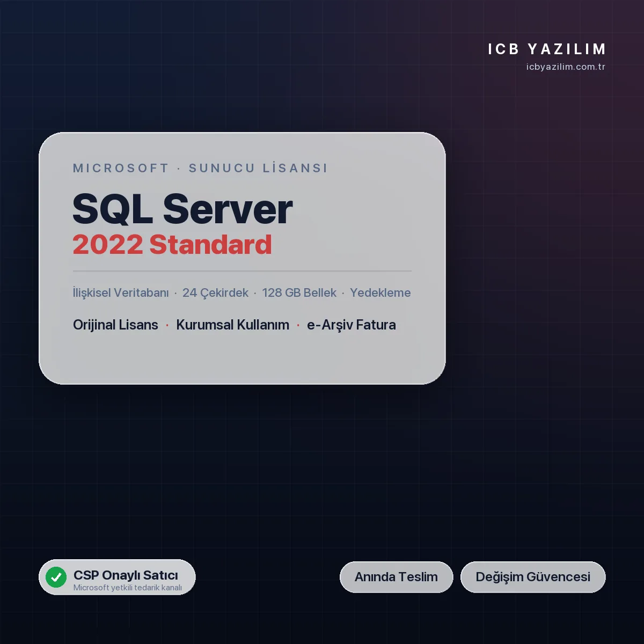The width and height of the screenshot is (644, 644).
Task: Click the Kurumsal Kullanım text
Action: click(x=232, y=325)
